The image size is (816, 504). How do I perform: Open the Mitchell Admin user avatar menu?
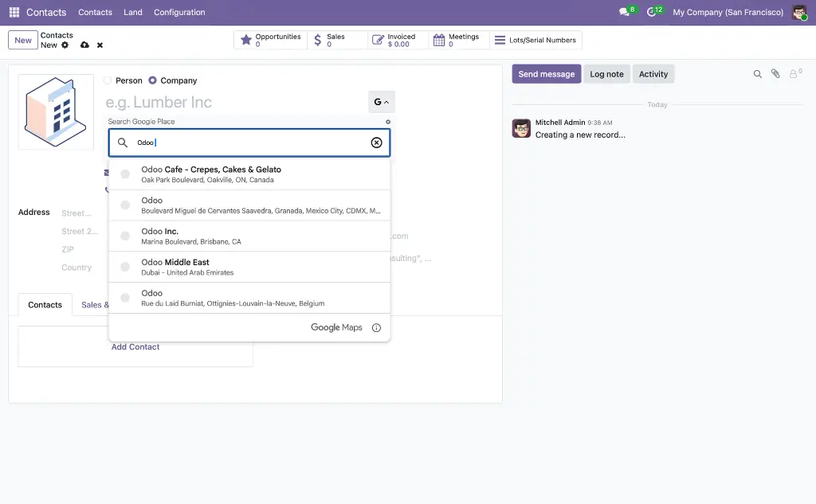(x=798, y=12)
